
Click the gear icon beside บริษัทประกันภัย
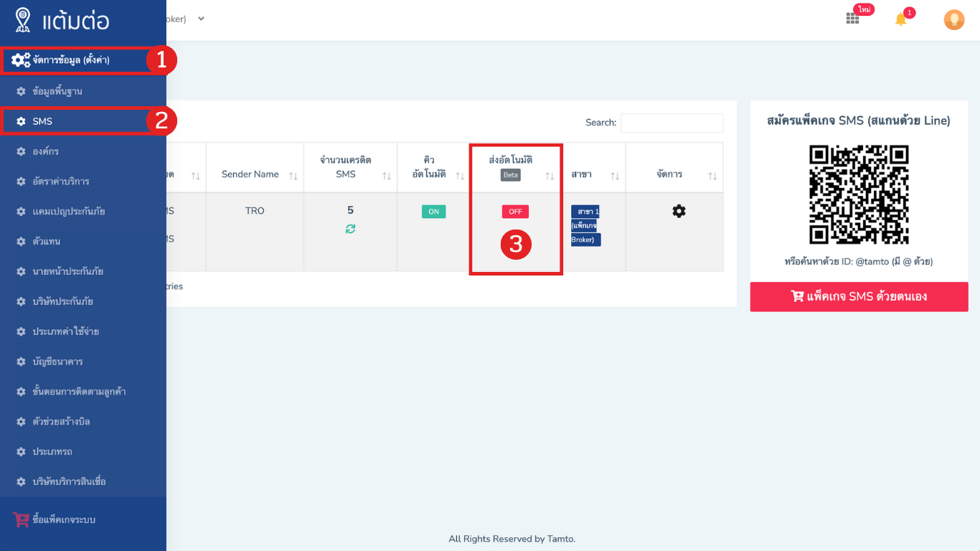pos(21,302)
